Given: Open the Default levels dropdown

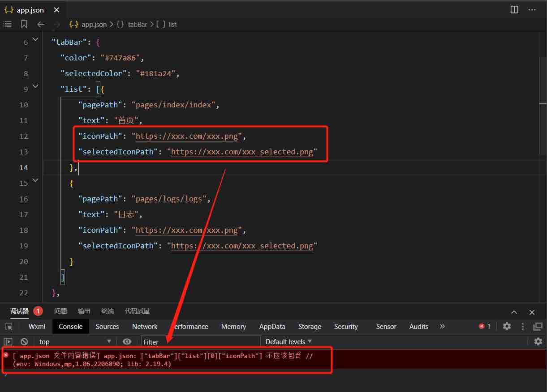Looking at the screenshot, I should [x=289, y=341].
